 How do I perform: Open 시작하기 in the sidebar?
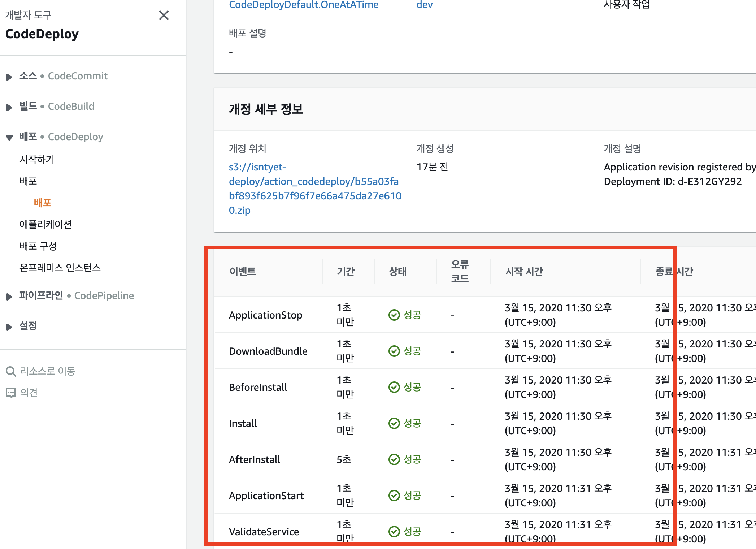pos(37,159)
